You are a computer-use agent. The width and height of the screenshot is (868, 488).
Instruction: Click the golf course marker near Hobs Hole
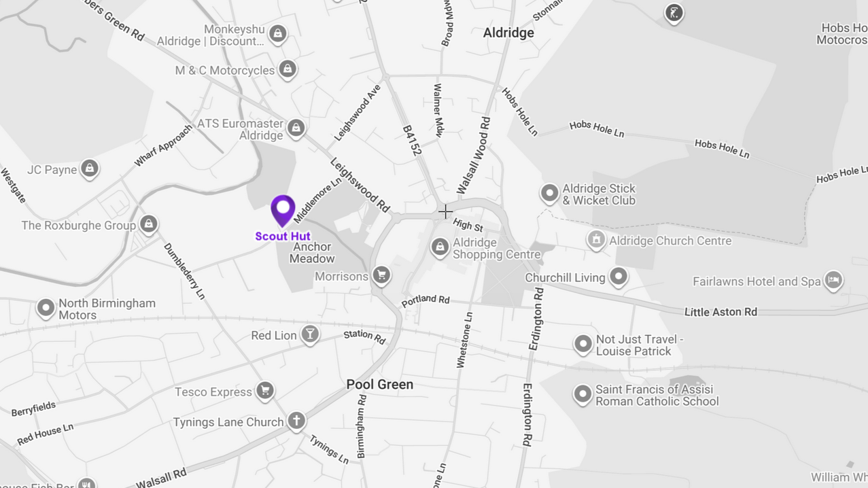pos(674,13)
